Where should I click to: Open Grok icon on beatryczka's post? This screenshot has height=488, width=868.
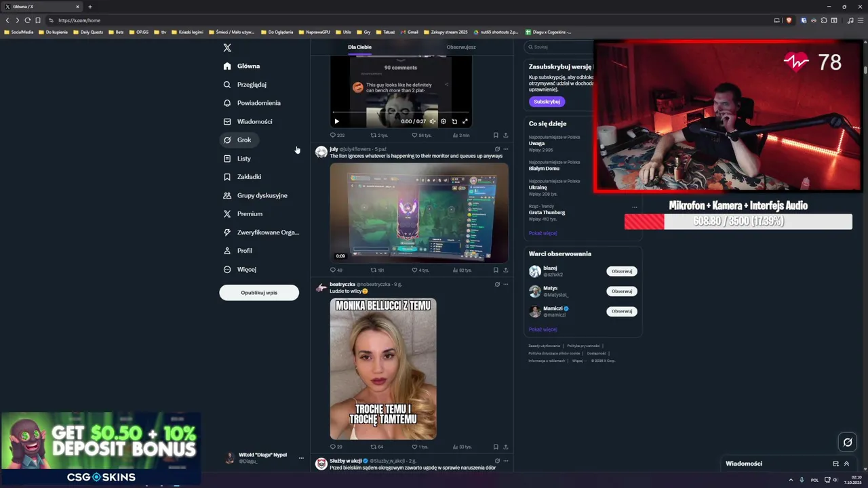(497, 284)
